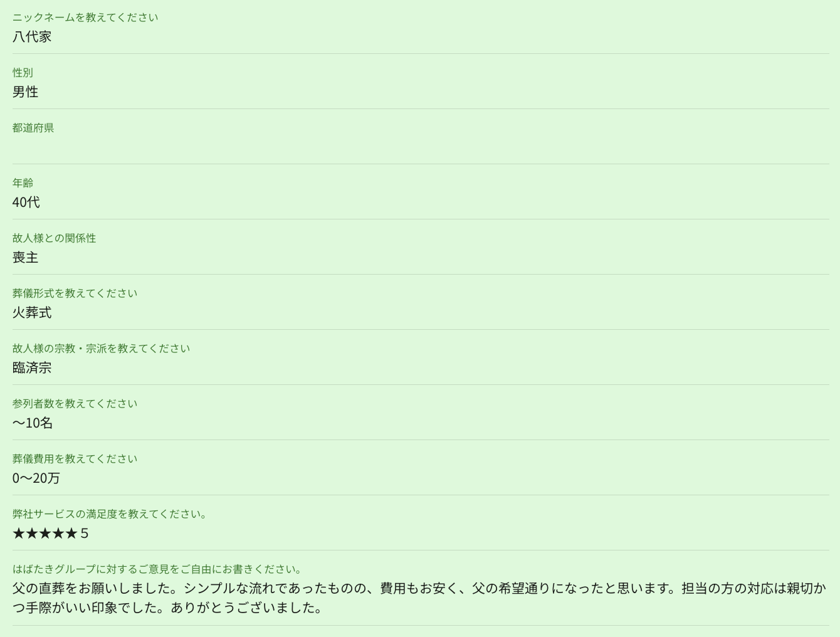The image size is (840, 637).
Task: Select the 年齢 label
Action: [23, 183]
